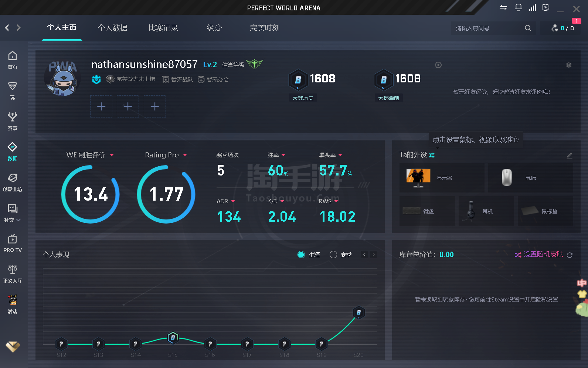Add item in third plus slot
Viewport: 588px width, 368px height.
pos(155,106)
